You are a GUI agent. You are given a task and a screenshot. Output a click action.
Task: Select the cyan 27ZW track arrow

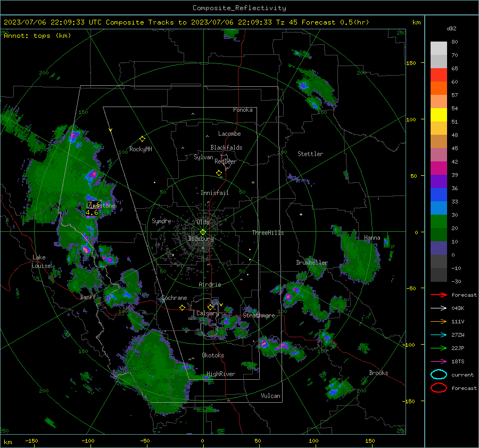tap(439, 335)
